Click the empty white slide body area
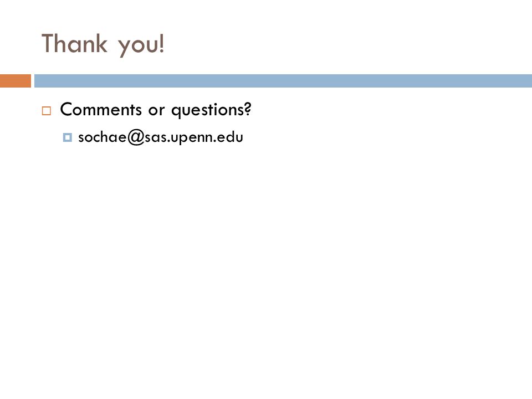Image resolution: width=532 pixels, height=399 pixels. [266, 265]
